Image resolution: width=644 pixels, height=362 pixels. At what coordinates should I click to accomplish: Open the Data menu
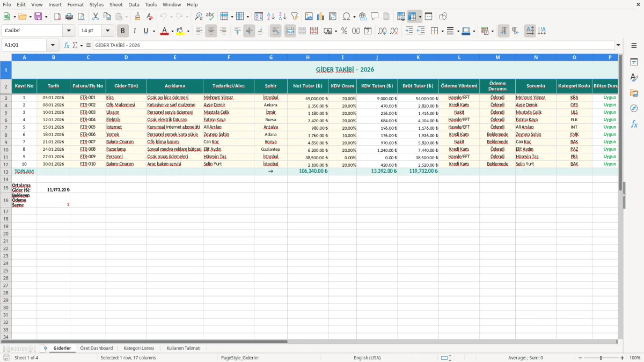(x=134, y=4)
